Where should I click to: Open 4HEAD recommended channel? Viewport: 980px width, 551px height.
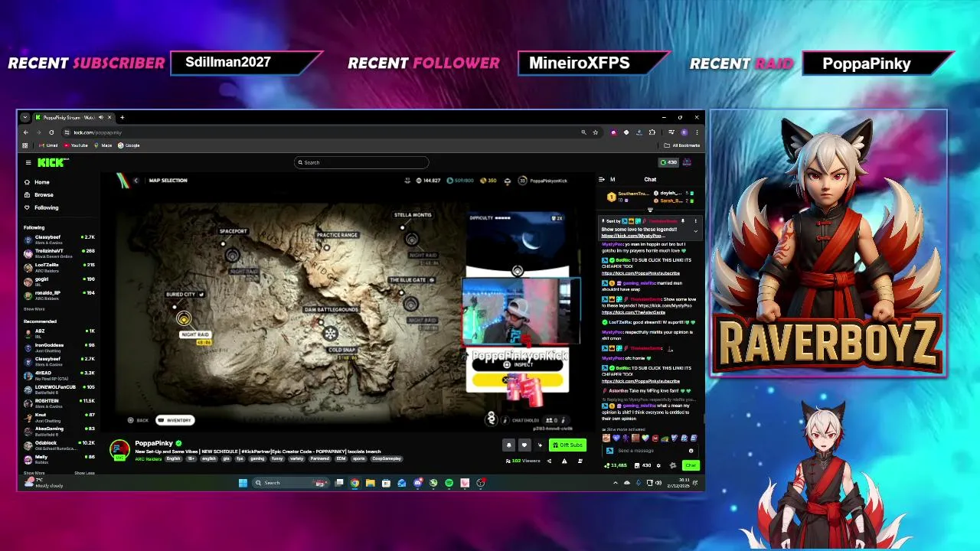[58, 375]
